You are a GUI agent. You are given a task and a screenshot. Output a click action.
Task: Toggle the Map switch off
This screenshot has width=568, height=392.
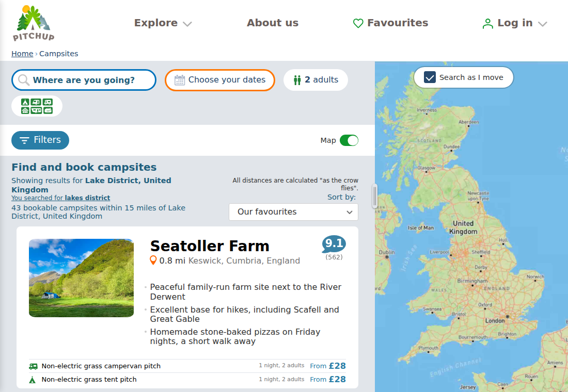coord(349,140)
